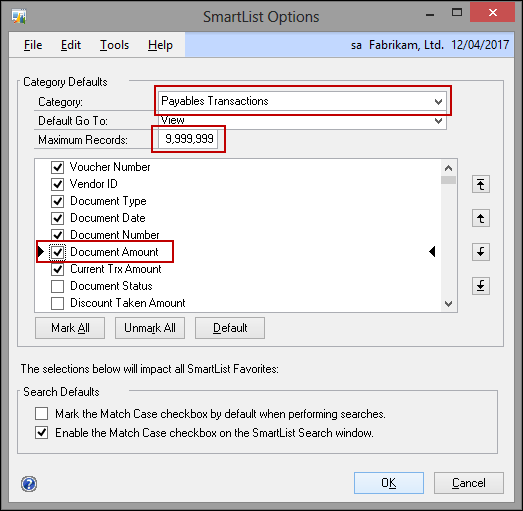This screenshot has height=511, width=523.
Task: Click the Unmark All button
Action: tap(150, 328)
